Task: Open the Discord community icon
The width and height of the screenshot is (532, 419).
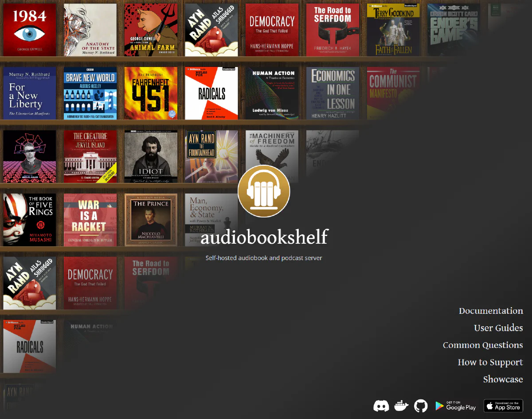Action: tap(381, 406)
